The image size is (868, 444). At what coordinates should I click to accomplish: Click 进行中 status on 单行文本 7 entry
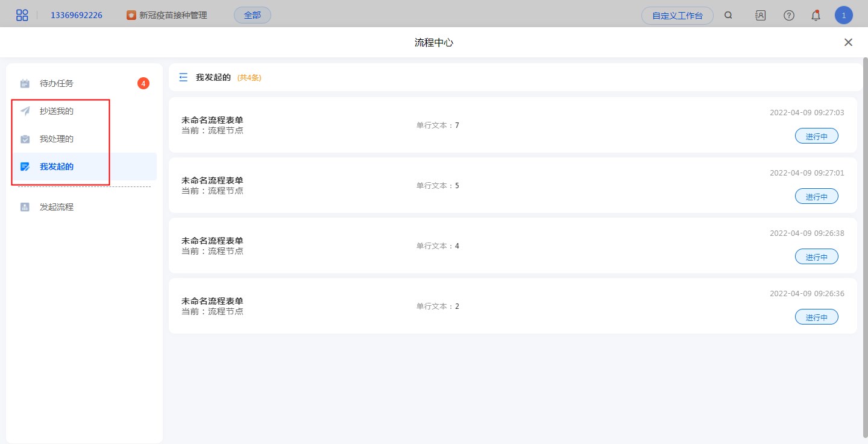(816, 136)
